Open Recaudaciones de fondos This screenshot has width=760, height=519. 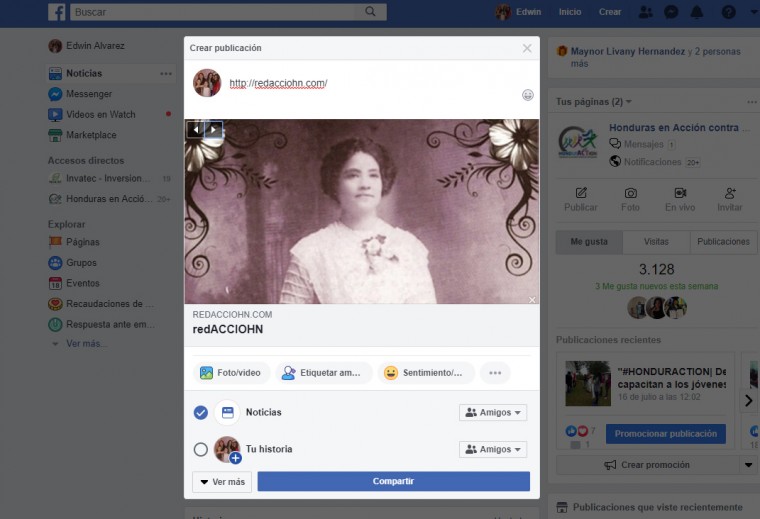[101, 304]
